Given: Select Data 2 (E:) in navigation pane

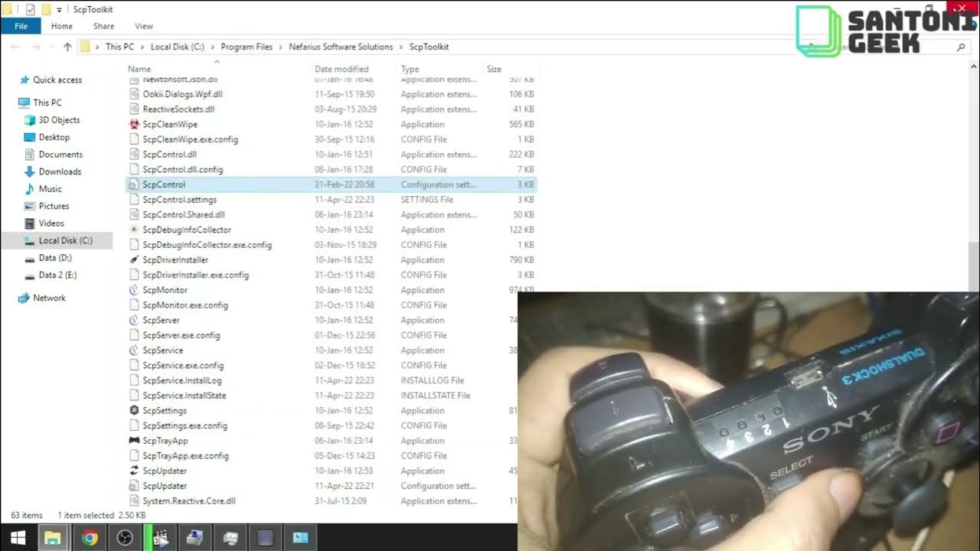Looking at the screenshot, I should pos(57,275).
